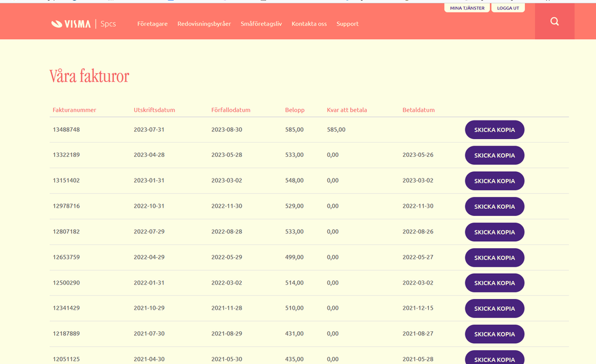
Task: Open Kontakta oss page
Action: point(309,24)
